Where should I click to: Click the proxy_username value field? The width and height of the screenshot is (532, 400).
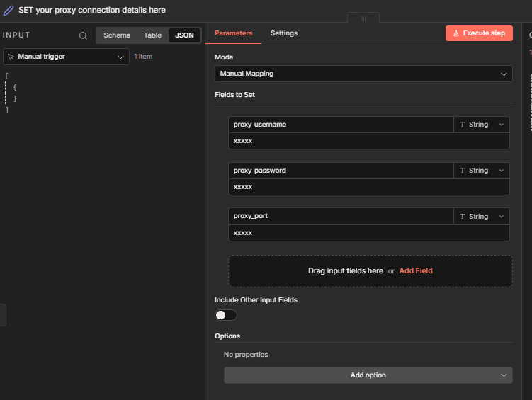(x=368, y=141)
